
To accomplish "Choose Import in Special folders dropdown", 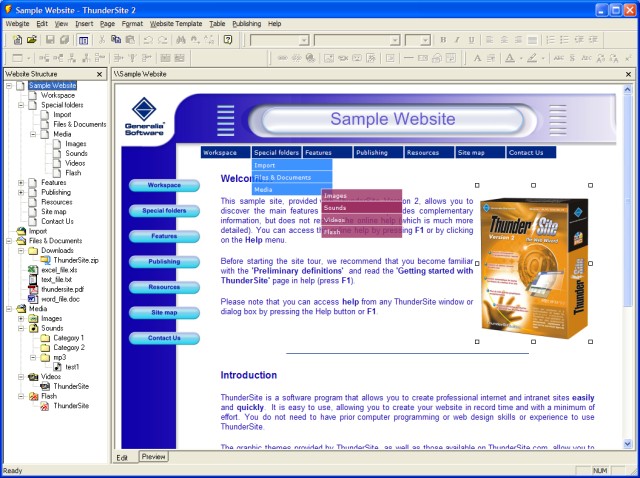I will pos(292,165).
